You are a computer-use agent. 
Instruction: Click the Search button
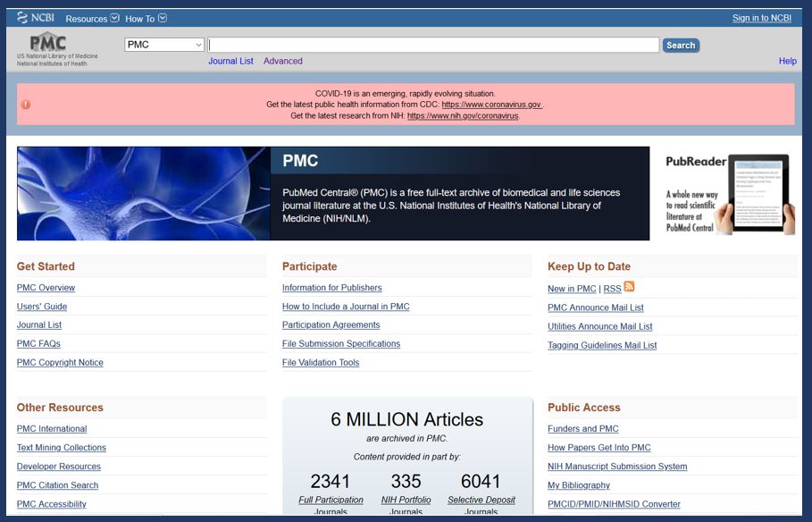tap(681, 45)
